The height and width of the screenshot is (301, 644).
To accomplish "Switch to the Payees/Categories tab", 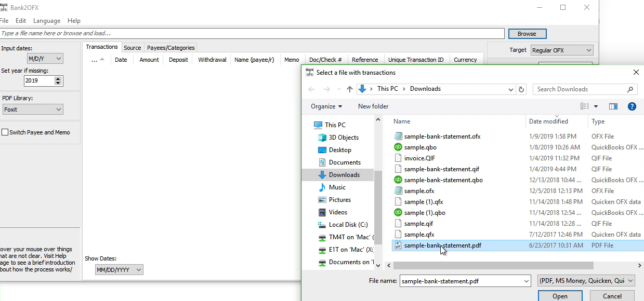I will (170, 48).
